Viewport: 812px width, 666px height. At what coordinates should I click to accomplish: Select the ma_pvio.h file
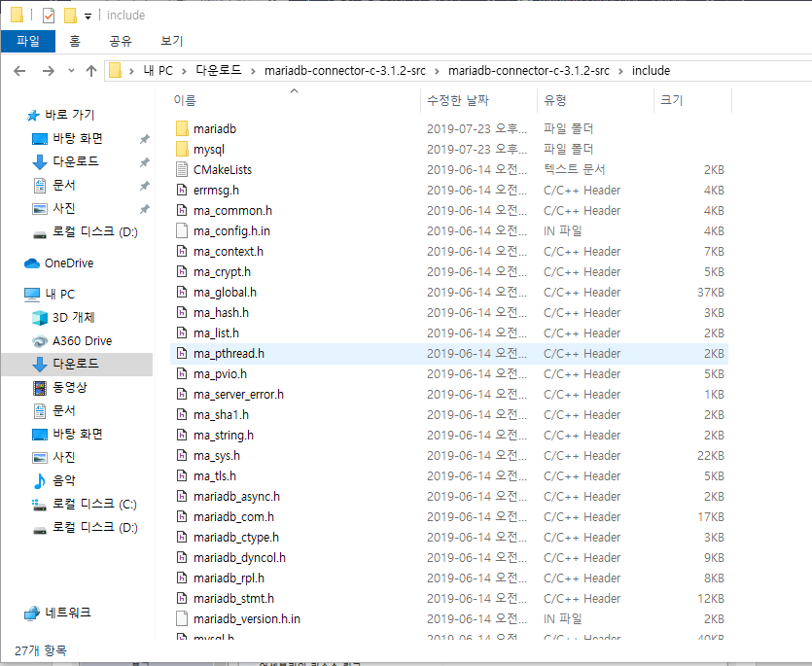pyautogui.click(x=220, y=374)
